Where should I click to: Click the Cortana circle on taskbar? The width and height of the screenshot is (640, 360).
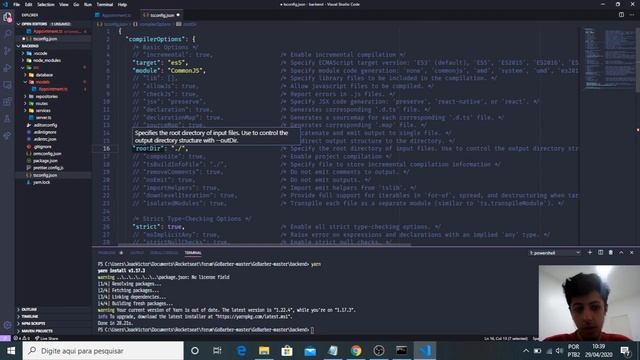(x=195, y=351)
